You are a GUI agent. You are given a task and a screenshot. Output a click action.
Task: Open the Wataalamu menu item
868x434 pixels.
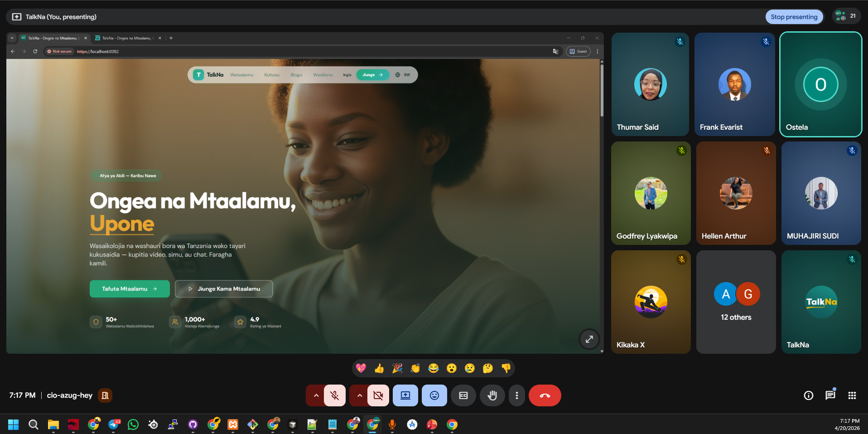point(241,75)
